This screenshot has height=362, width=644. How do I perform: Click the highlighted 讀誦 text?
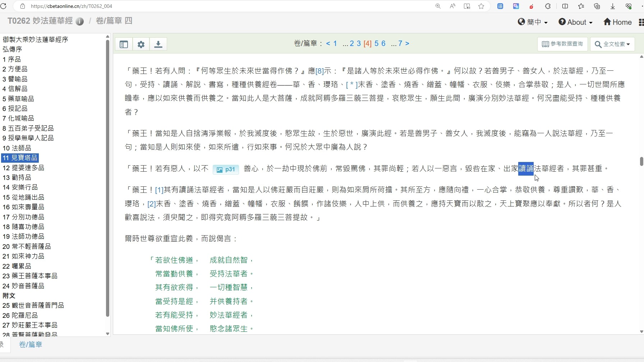pyautogui.click(x=526, y=169)
